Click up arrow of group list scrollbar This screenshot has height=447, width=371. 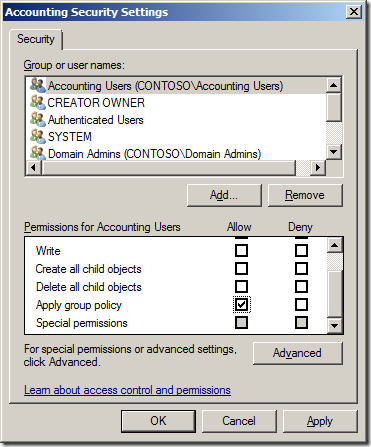tap(333, 85)
